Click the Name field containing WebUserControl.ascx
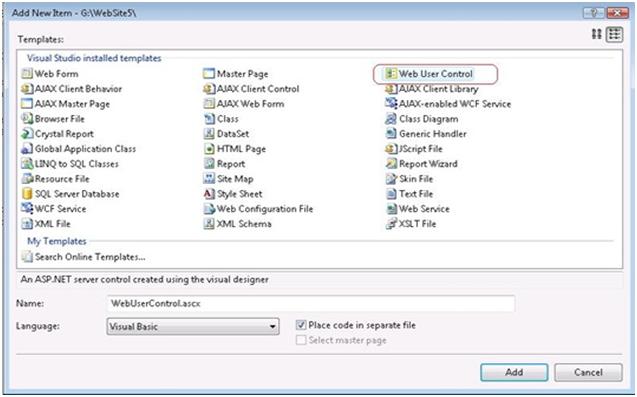637x397 pixels. tap(311, 304)
